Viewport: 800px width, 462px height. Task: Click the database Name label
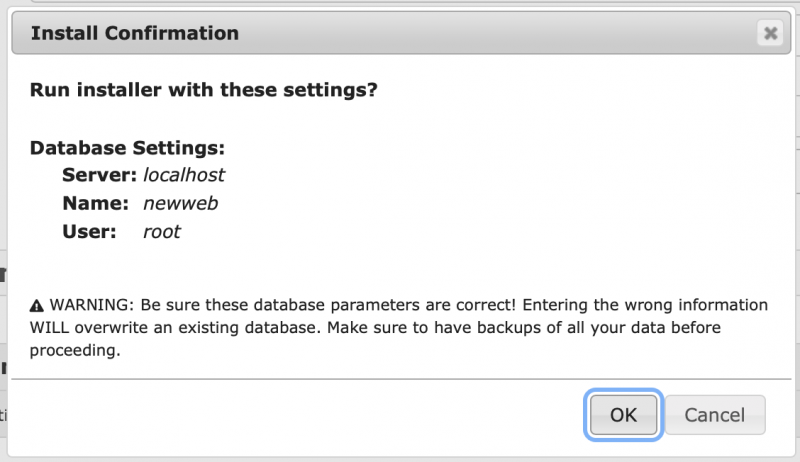click(95, 203)
